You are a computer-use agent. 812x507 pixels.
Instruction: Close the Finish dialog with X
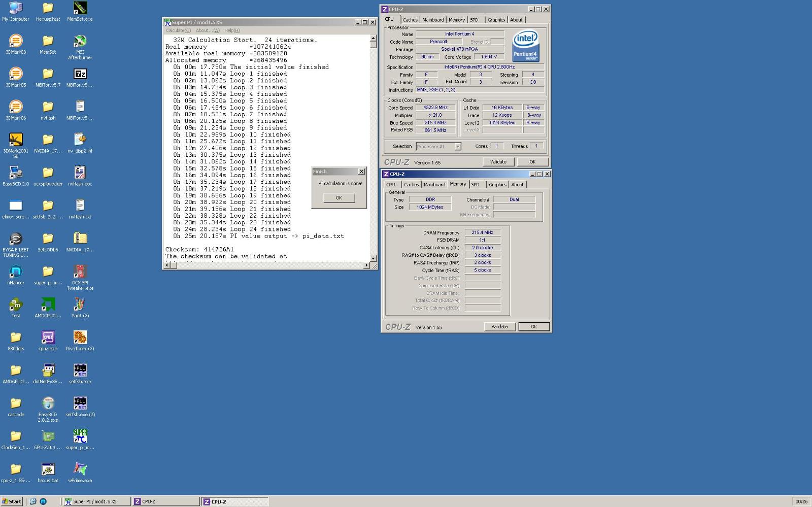[x=361, y=172]
